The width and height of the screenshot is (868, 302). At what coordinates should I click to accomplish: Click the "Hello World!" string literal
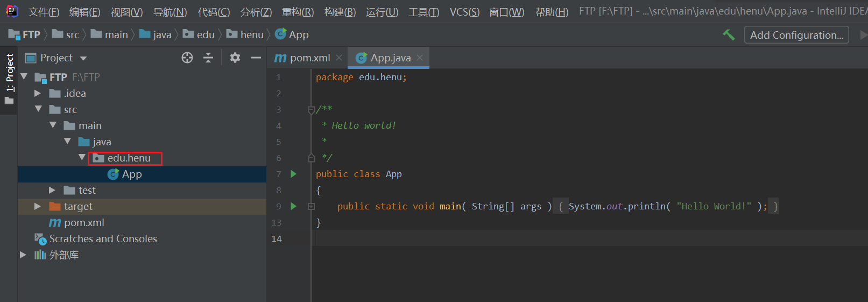click(714, 206)
